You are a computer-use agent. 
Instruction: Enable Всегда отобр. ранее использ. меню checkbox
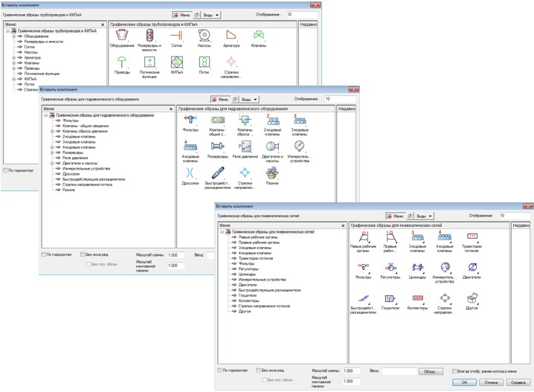coord(454,371)
